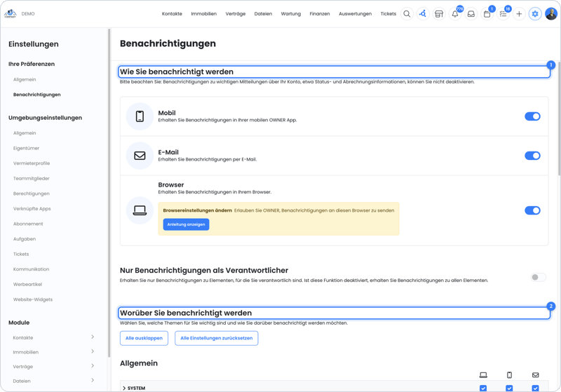The width and height of the screenshot is (561, 392).
Task: Open Immobilien in top navigation
Action: coord(203,14)
